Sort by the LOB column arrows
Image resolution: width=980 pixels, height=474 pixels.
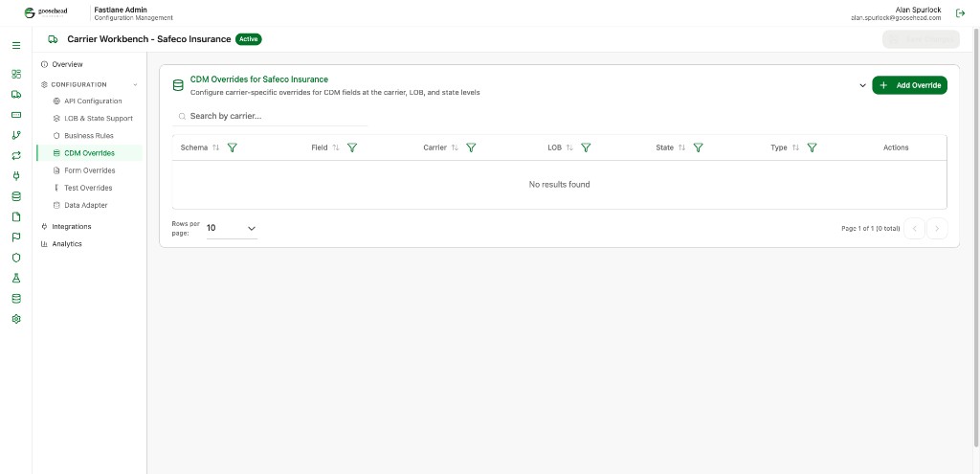(x=569, y=147)
